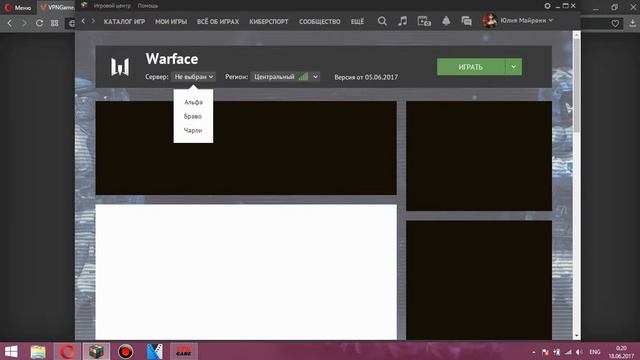The height and width of the screenshot is (360, 640).
Task: Expand the user name Юлия dropdown
Action: pos(551,20)
